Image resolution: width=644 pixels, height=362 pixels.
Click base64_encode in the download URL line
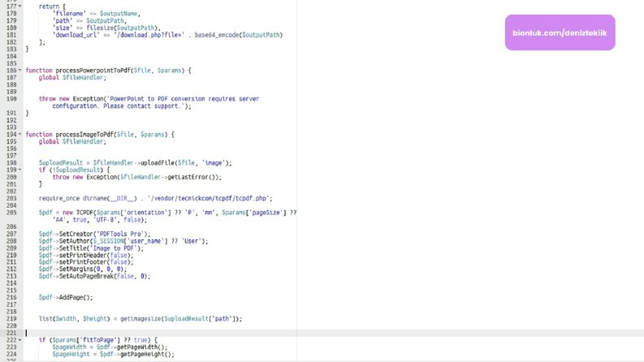(x=217, y=35)
